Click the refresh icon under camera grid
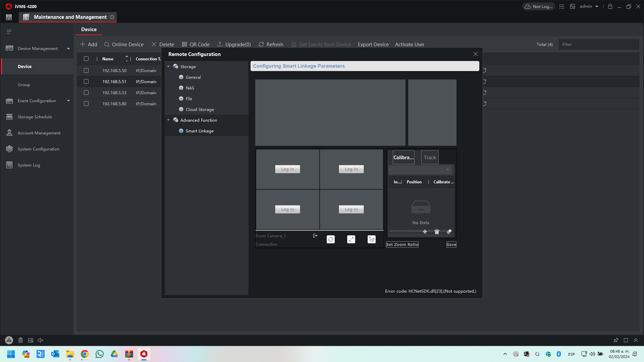Viewport: 644px width, 362px height. (330, 239)
